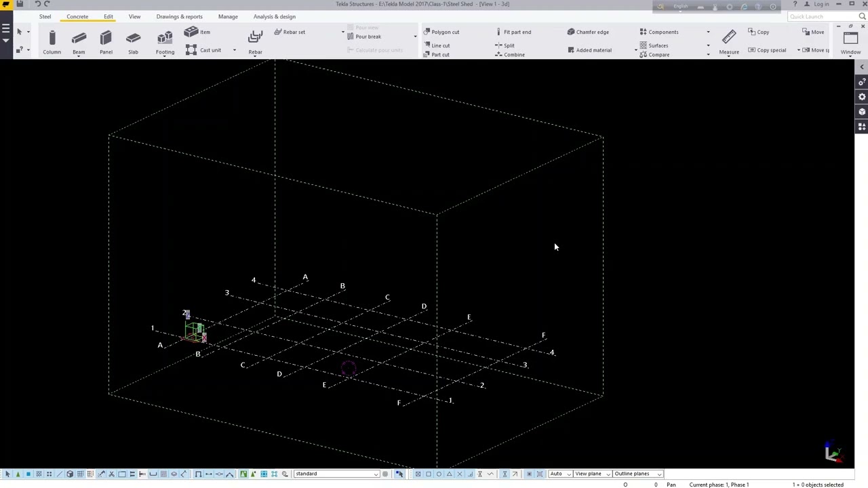Click the Undo arrow
This screenshot has width=868, height=488.
pos(37,4)
